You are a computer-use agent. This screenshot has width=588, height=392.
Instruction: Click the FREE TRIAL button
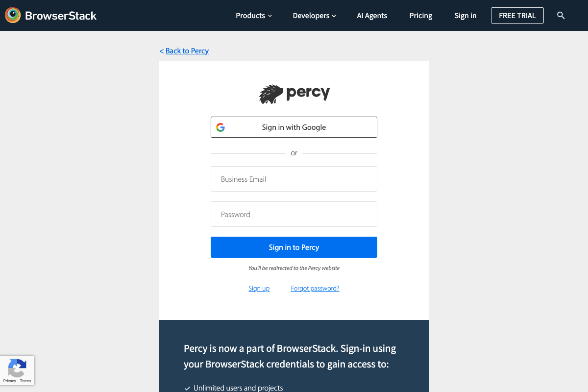click(x=517, y=15)
